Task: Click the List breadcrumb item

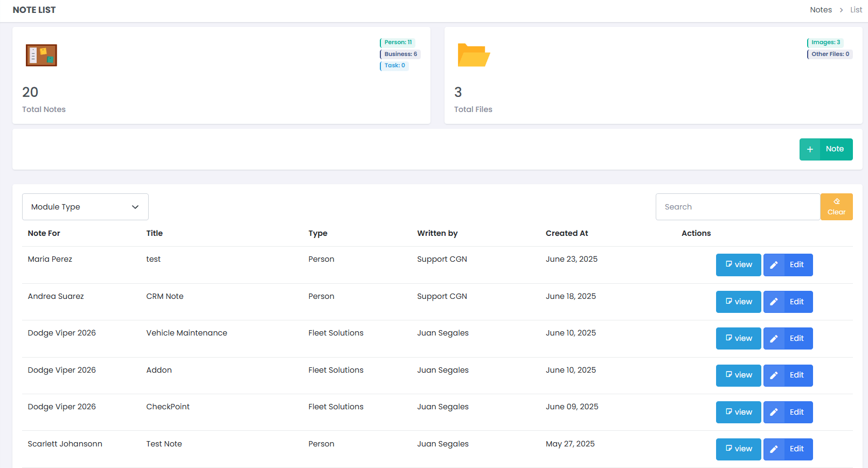Action: (856, 10)
